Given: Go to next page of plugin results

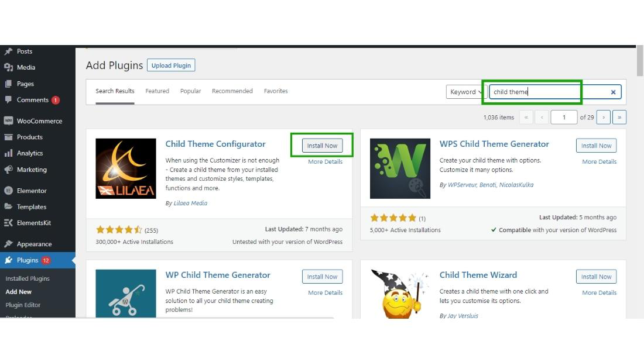Looking at the screenshot, I should 604,118.
